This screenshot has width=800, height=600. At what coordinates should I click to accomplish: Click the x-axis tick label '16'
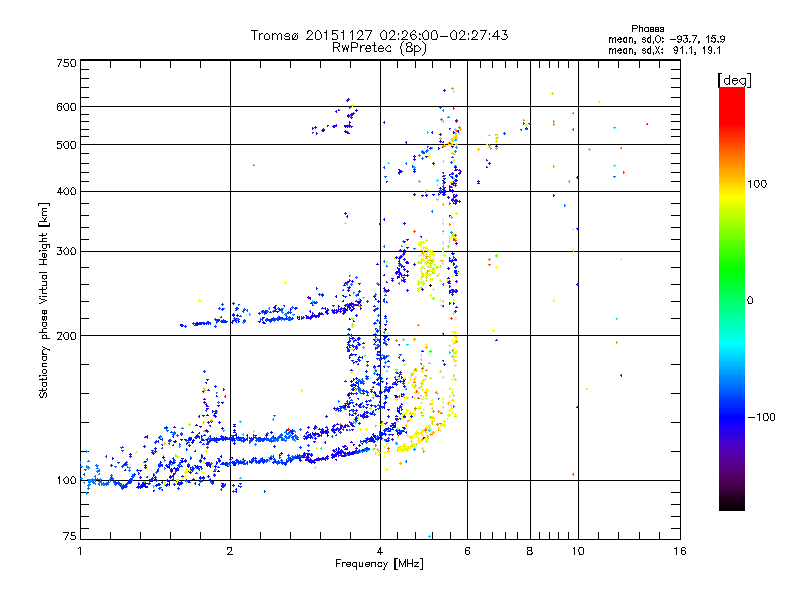click(x=680, y=551)
